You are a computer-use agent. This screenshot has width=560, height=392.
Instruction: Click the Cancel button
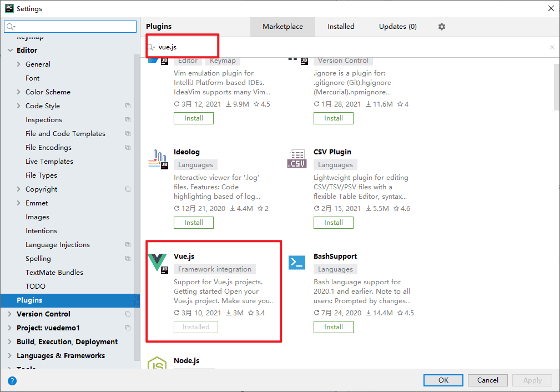coord(487,380)
